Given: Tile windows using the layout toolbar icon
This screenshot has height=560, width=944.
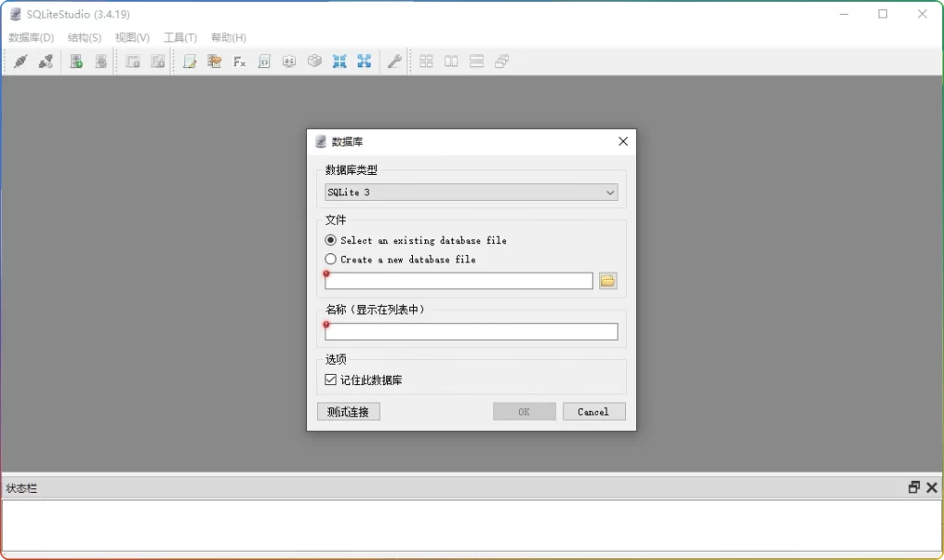Looking at the screenshot, I should pos(426,61).
